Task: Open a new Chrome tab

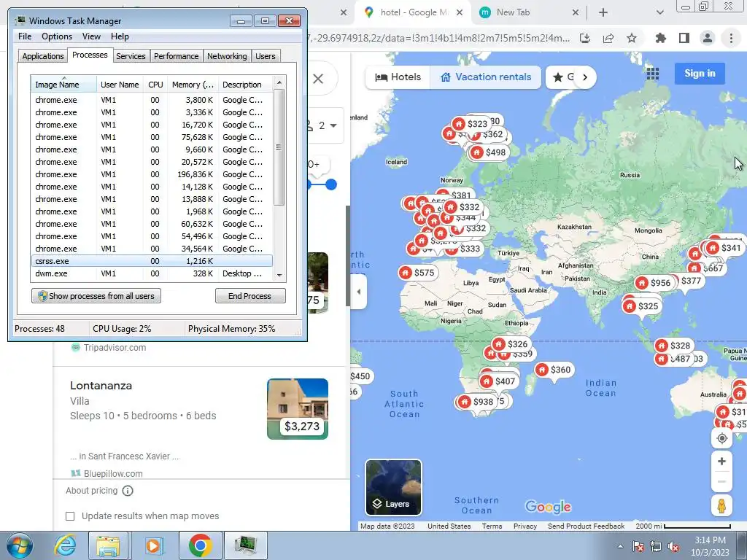Action: point(603,12)
